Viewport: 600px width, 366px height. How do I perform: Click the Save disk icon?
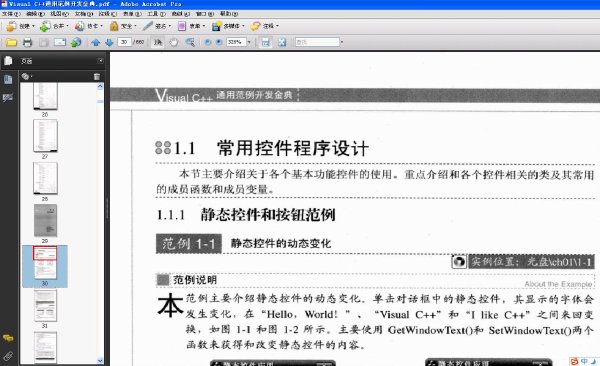[44, 42]
